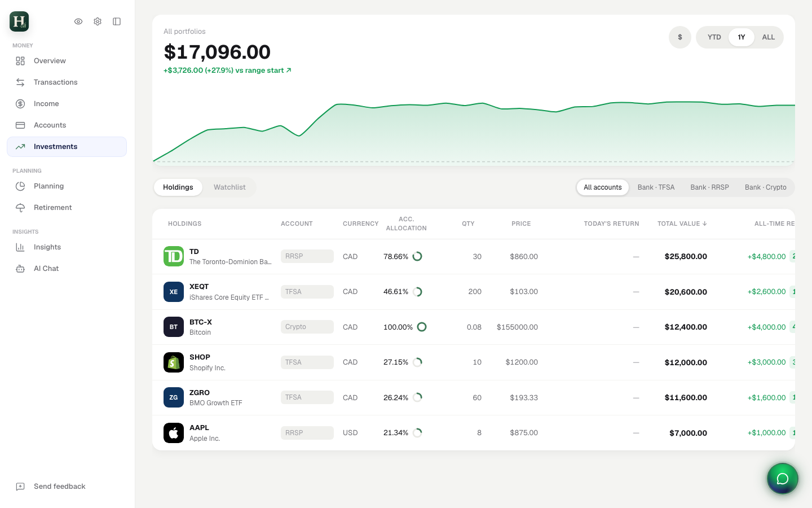This screenshot has height=508, width=812.
Task: Filter by All accounts
Action: 603,187
